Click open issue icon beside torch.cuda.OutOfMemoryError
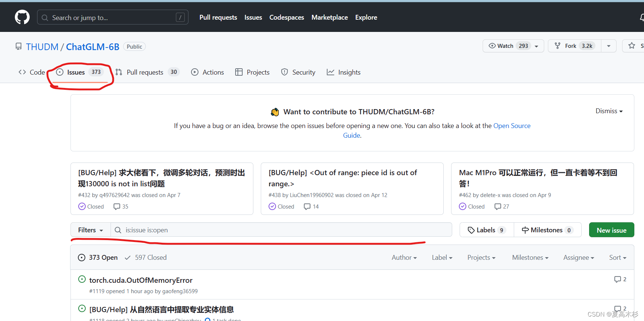 pyautogui.click(x=82, y=279)
